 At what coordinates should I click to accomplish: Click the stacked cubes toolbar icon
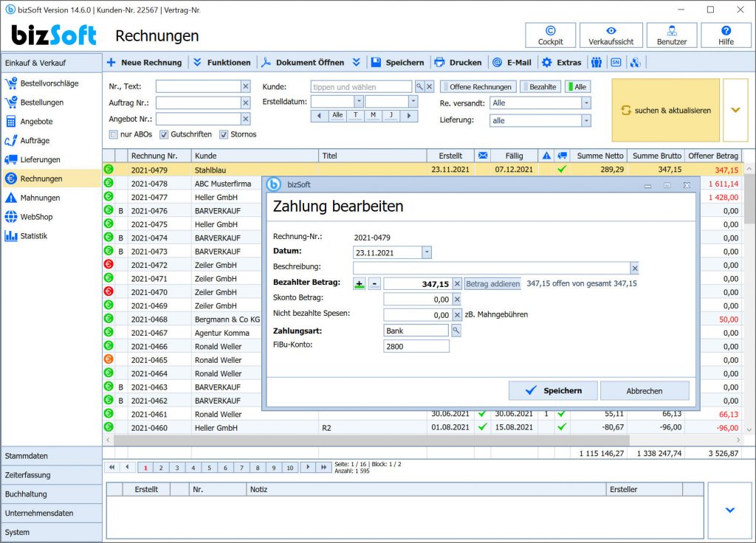tap(635, 63)
